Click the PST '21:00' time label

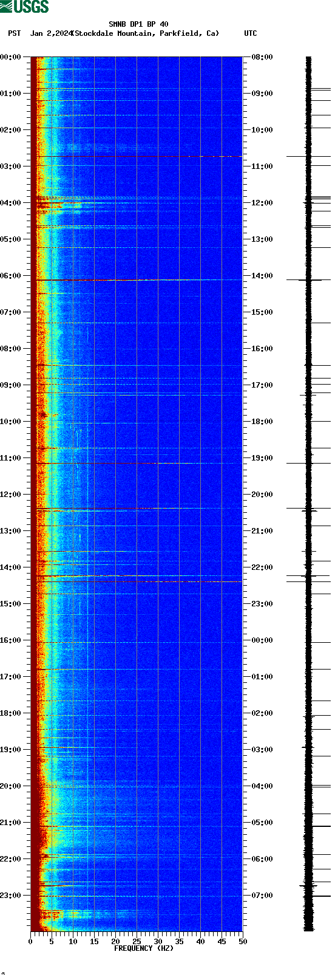point(11,823)
